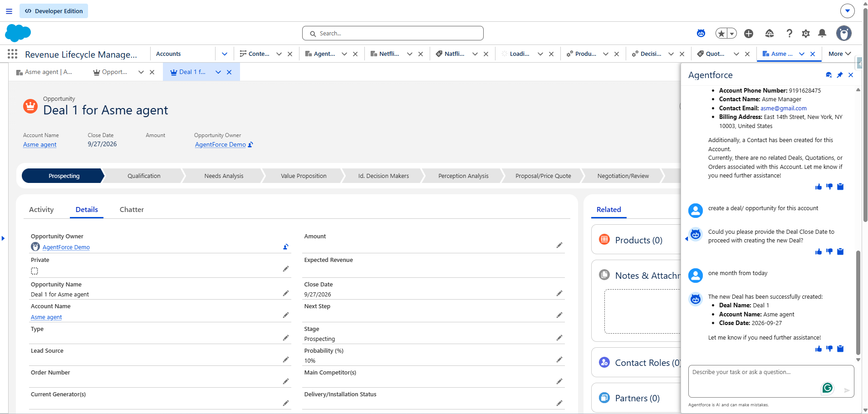The image size is (868, 414).
Task: Edit the Stage field pencil icon
Action: (559, 338)
